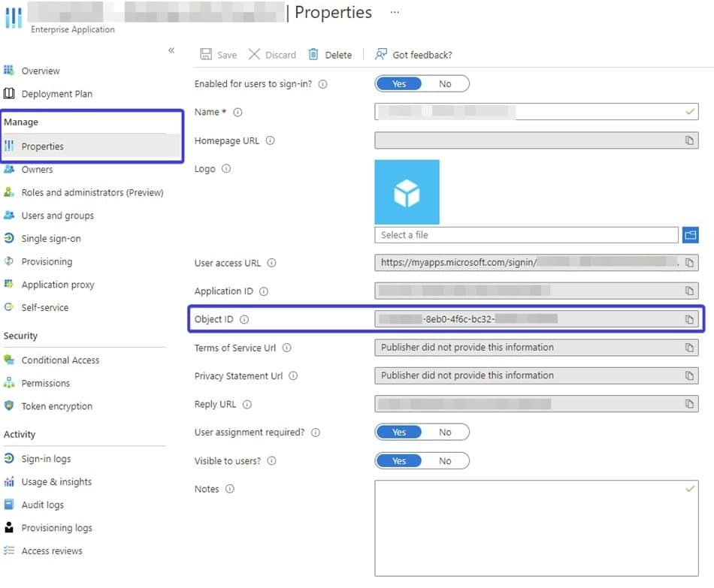The width and height of the screenshot is (714, 588).
Task: Set Visible to users to No
Action: click(445, 460)
